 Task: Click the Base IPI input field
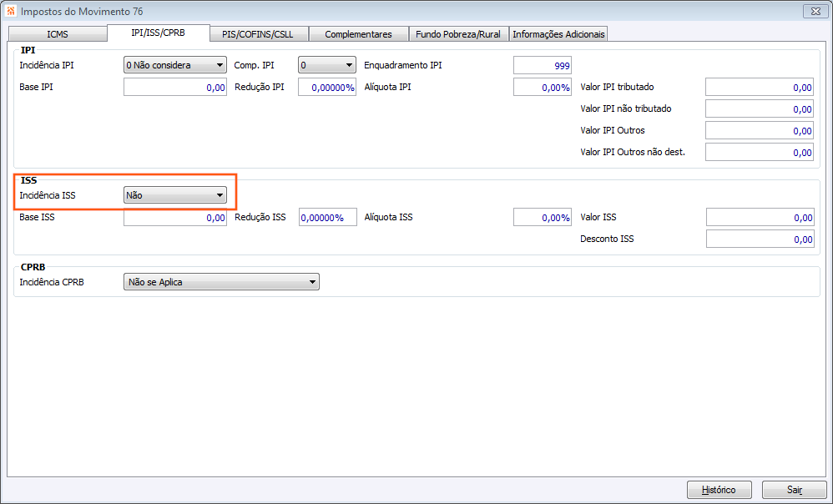(174, 87)
